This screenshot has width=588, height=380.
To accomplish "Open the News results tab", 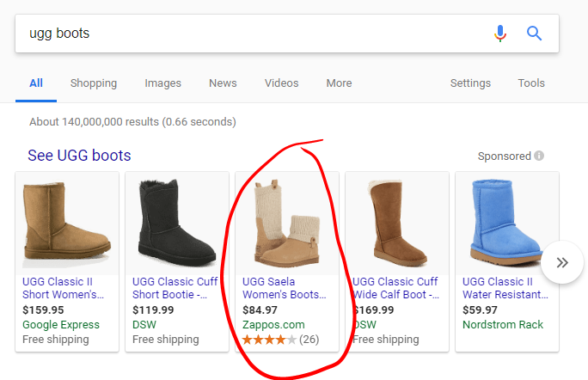I will coord(223,83).
